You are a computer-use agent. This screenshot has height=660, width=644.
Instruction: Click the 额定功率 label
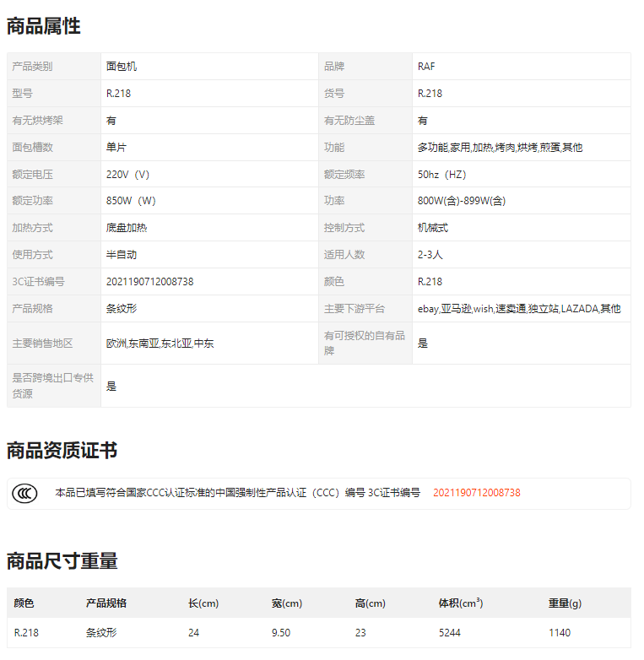coord(32,201)
